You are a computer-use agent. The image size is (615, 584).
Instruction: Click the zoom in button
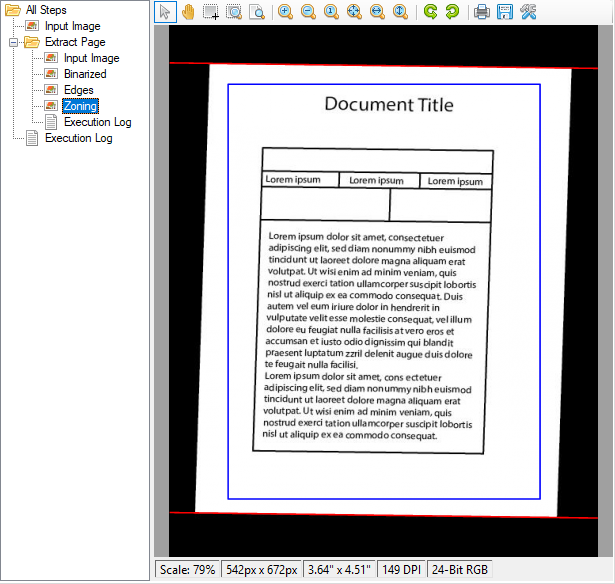285,12
